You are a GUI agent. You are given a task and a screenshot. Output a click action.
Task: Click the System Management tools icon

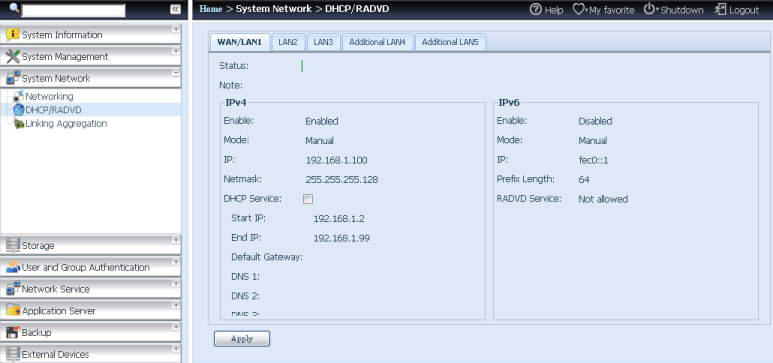tap(12, 56)
